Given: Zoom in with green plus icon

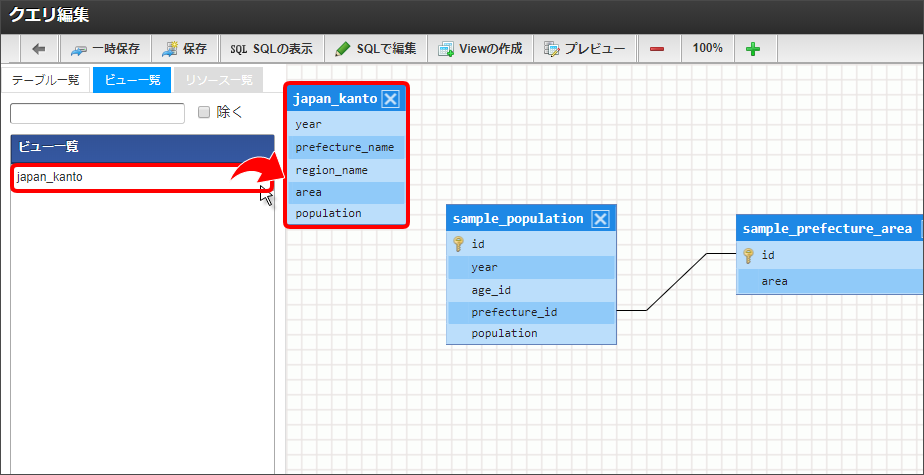Looking at the screenshot, I should [753, 49].
